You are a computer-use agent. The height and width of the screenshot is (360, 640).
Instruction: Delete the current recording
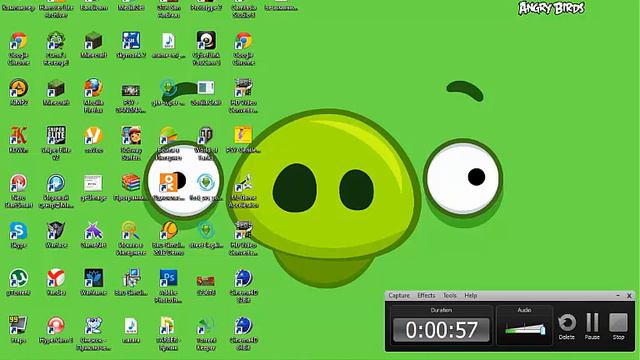567,327
